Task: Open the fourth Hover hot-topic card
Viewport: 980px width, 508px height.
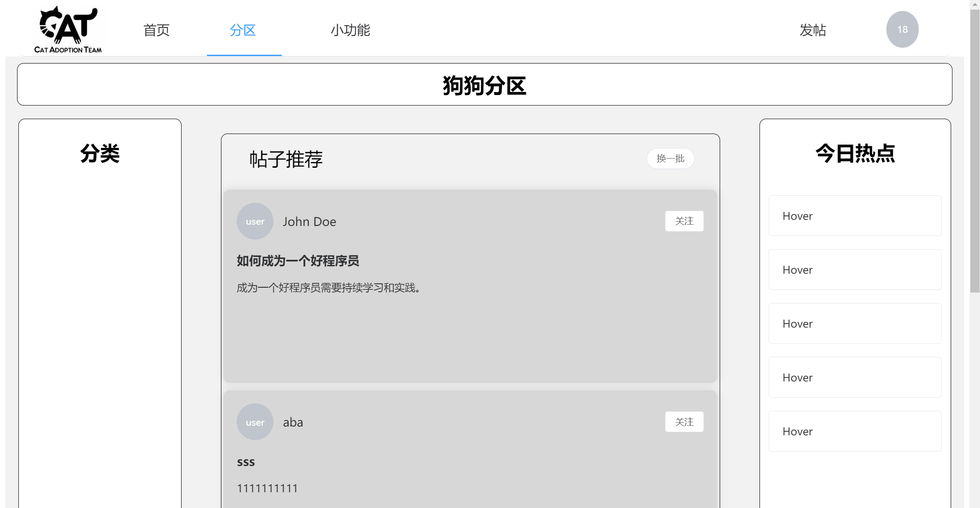Action: 854,377
